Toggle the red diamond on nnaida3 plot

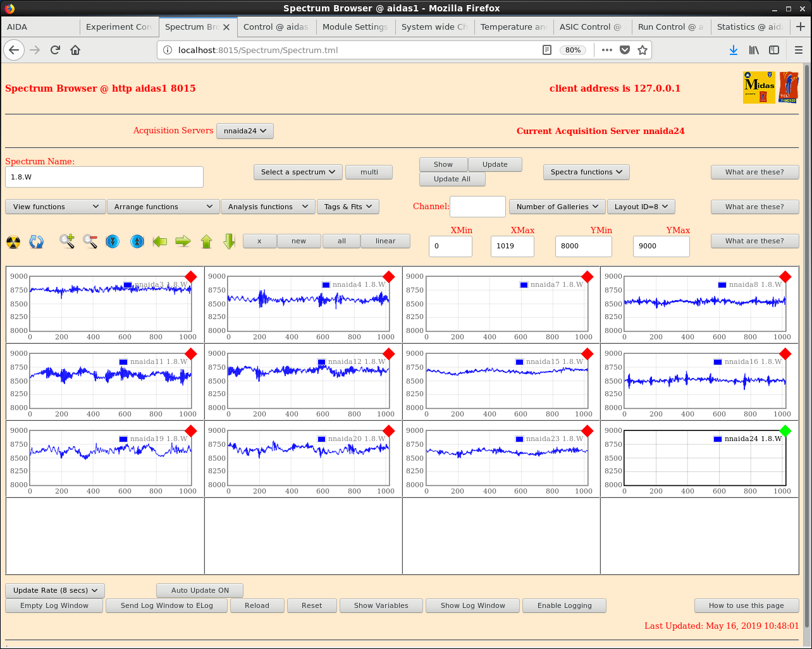click(191, 277)
